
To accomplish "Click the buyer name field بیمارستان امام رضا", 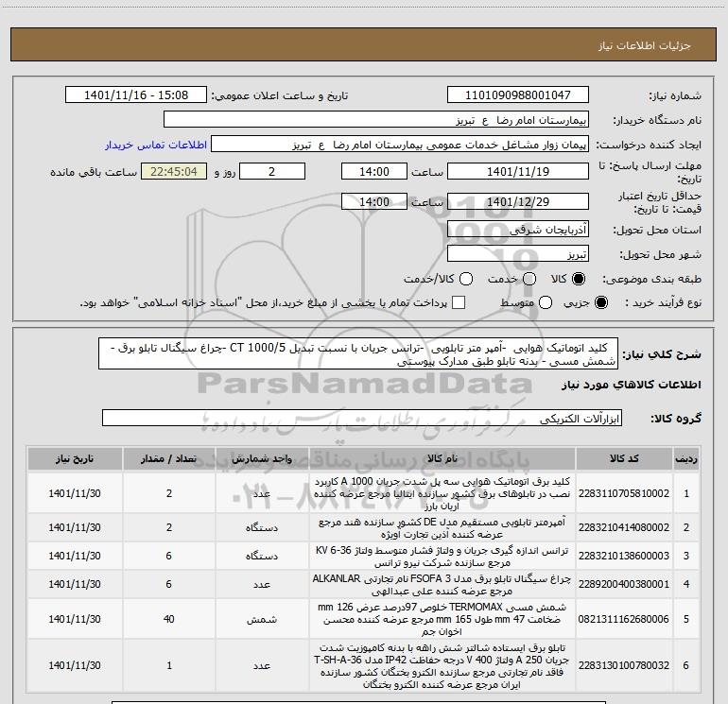I will [376, 120].
